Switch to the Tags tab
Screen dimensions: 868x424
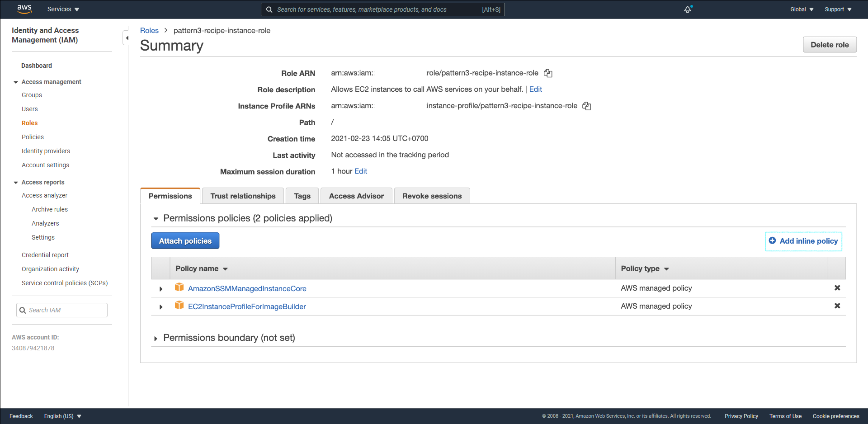[302, 196]
